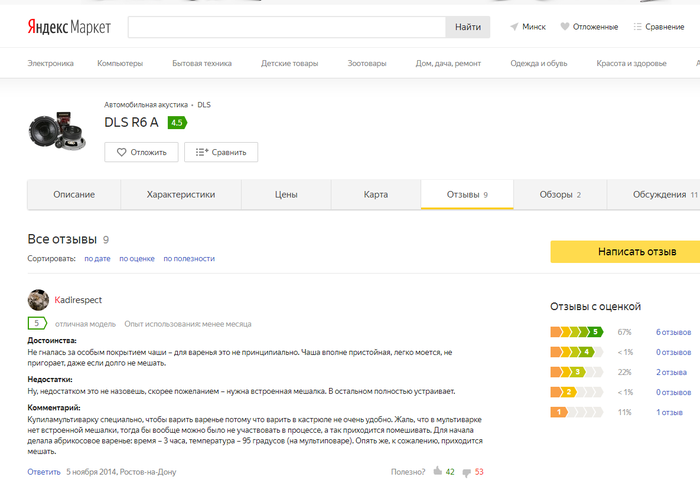Click the Yandex Market logo

click(x=68, y=27)
